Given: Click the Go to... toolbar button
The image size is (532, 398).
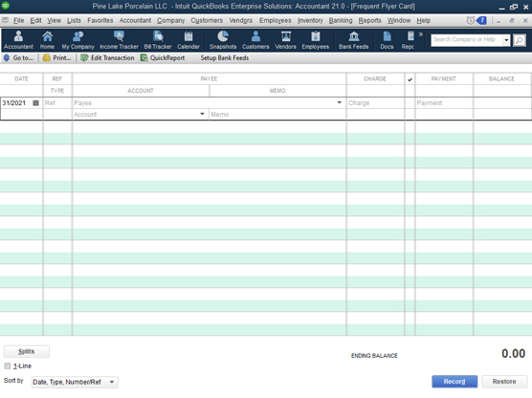Looking at the screenshot, I should (18, 58).
